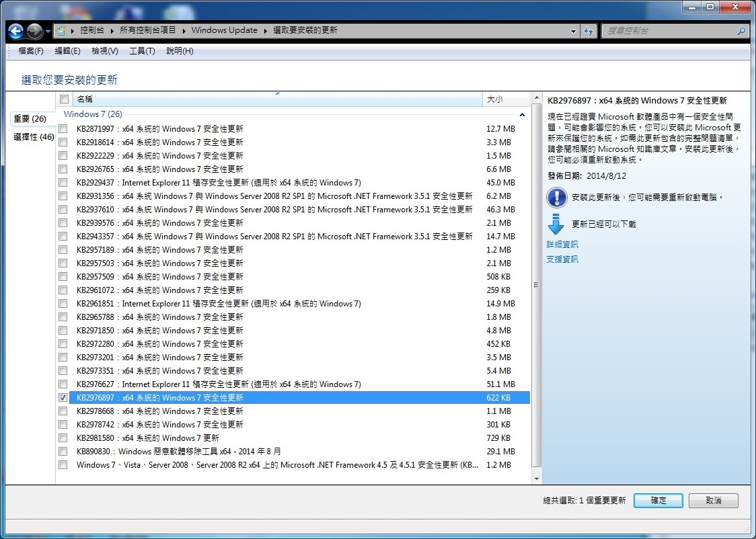Open the 詳細資訊 link
The width and height of the screenshot is (756, 539).
[562, 244]
